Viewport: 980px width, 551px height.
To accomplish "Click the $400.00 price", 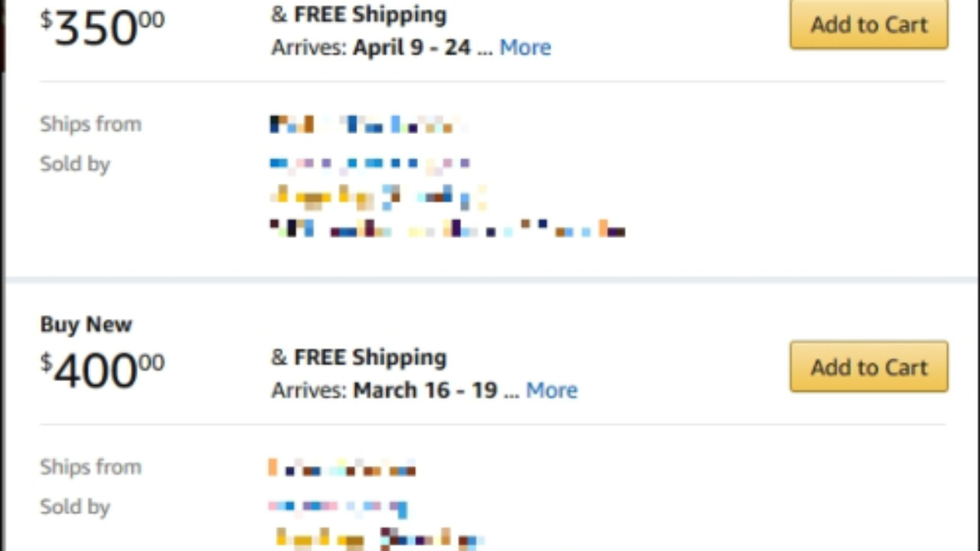I will (103, 371).
